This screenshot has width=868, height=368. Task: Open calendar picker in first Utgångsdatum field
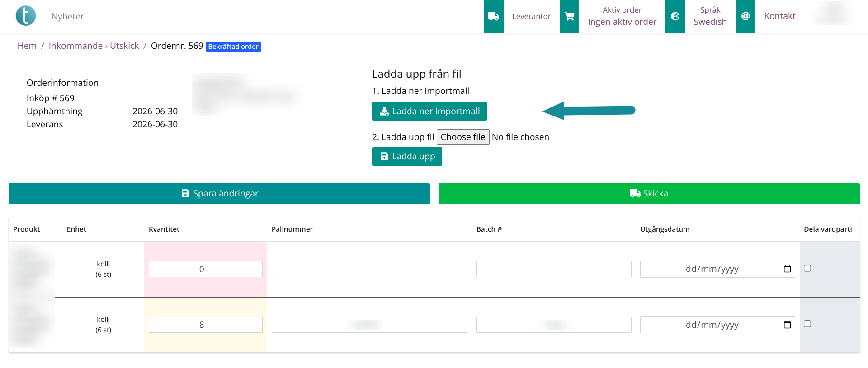(787, 269)
